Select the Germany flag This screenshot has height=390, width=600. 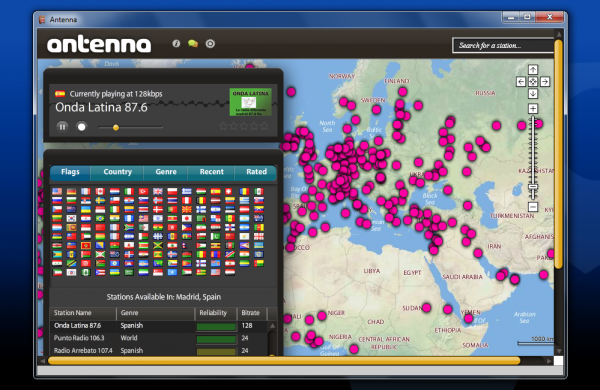coord(71,191)
